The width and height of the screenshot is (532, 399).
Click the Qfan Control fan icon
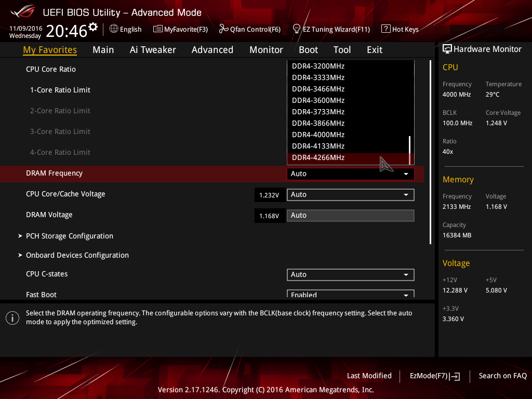[223, 29]
